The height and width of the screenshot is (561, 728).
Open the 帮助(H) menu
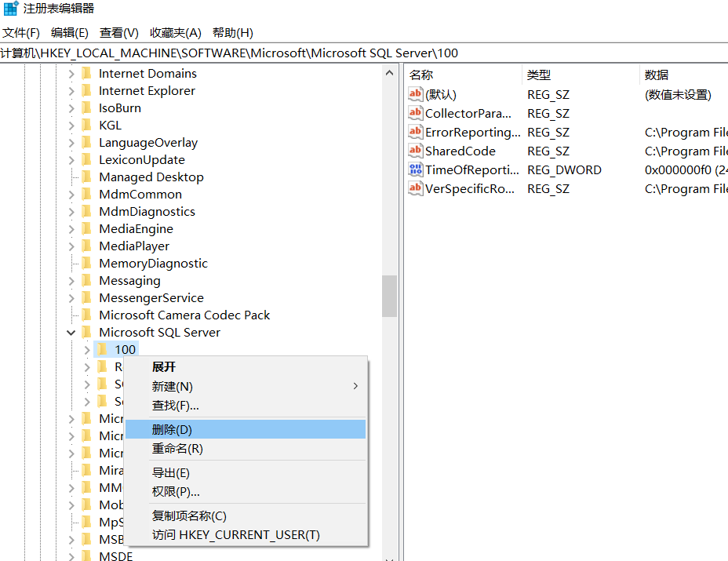click(233, 33)
